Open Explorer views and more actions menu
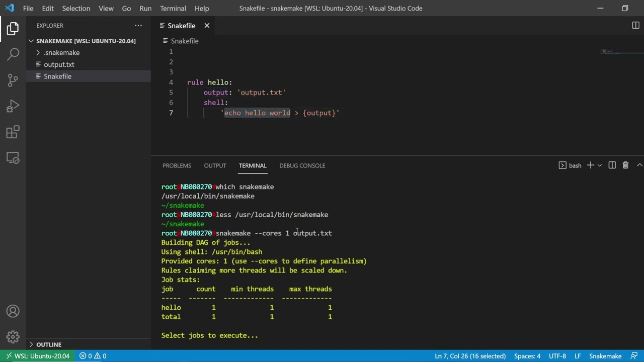The width and height of the screenshot is (644, 362). point(138,25)
